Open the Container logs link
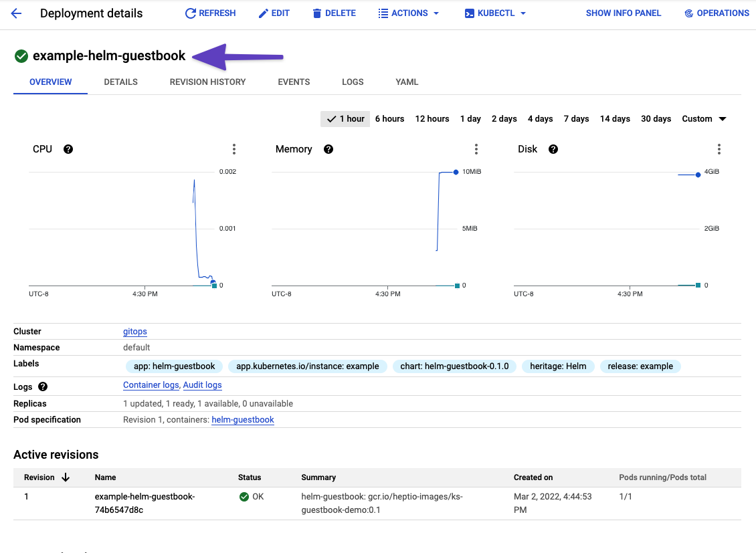 [x=151, y=384]
